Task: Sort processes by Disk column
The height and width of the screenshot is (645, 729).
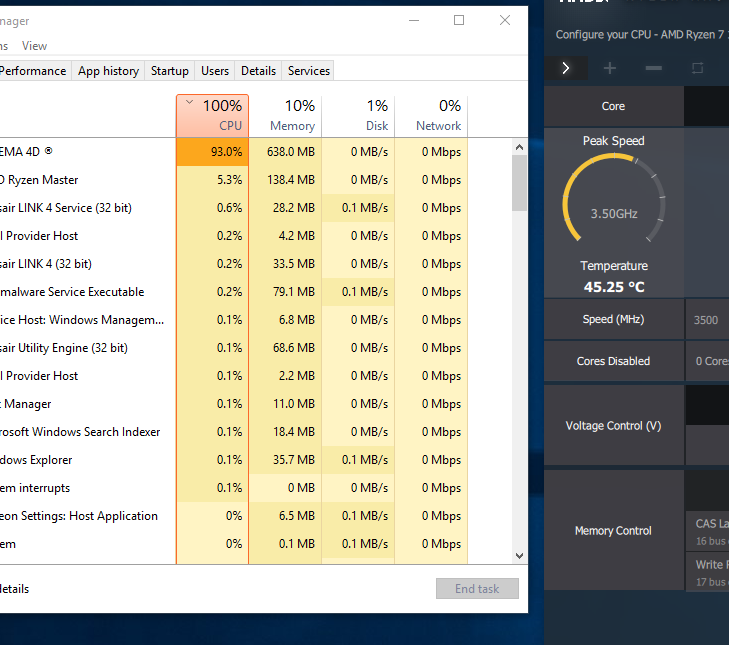Action: click(358, 116)
